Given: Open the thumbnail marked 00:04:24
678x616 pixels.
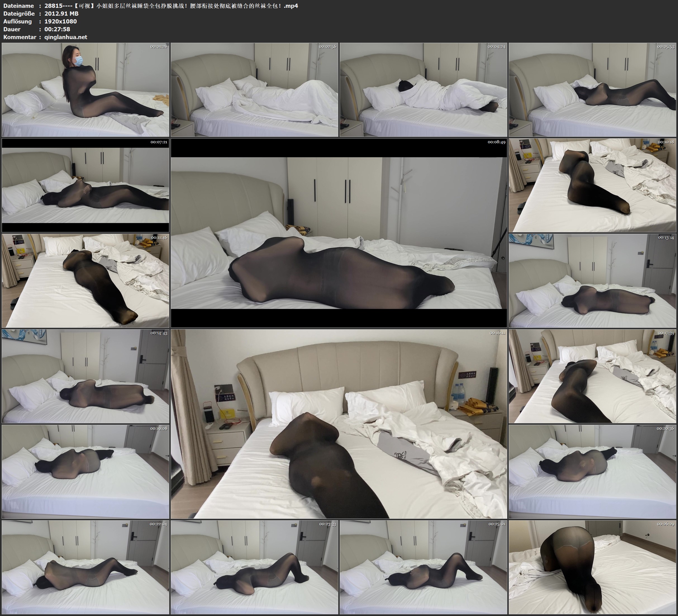Looking at the screenshot, I should tap(423, 90).
